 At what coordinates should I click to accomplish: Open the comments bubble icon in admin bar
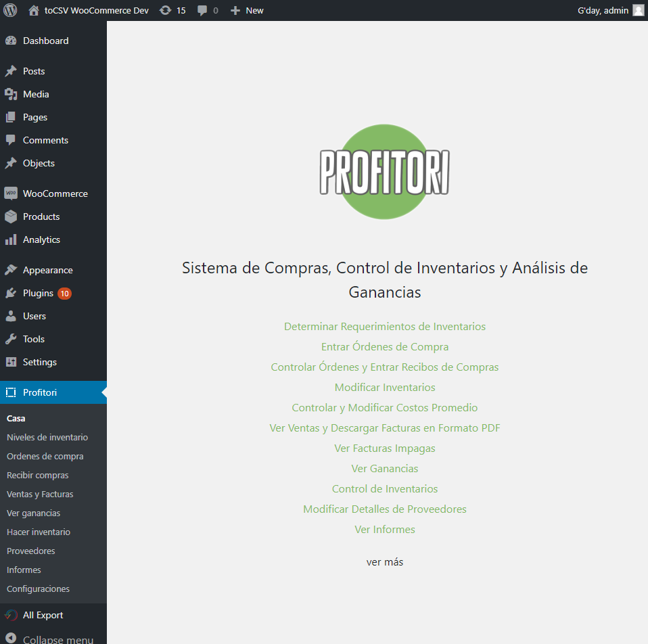[202, 10]
